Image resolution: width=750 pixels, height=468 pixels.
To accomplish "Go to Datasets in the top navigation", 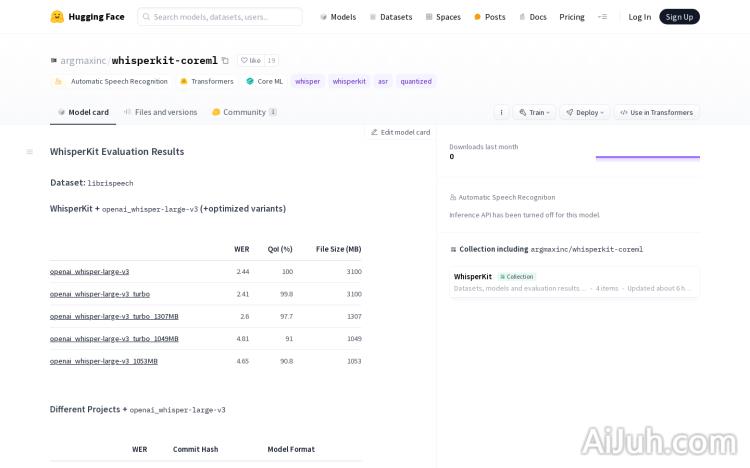I will click(x=391, y=17).
